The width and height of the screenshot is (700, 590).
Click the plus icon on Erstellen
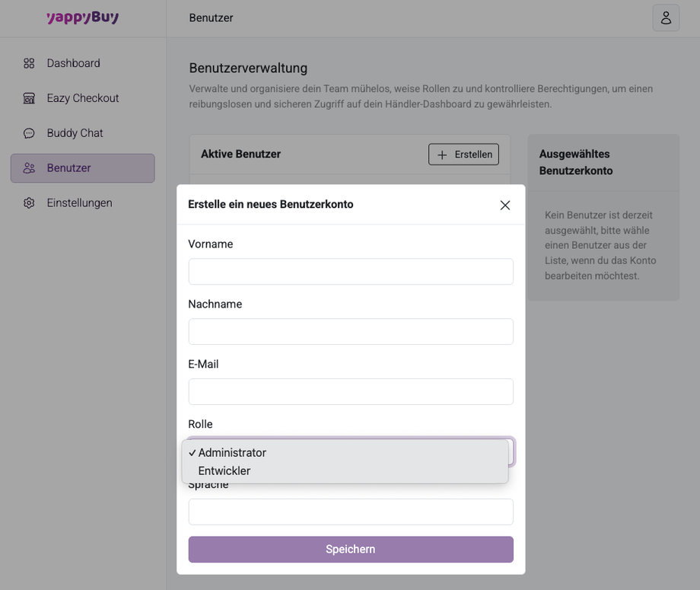442,155
